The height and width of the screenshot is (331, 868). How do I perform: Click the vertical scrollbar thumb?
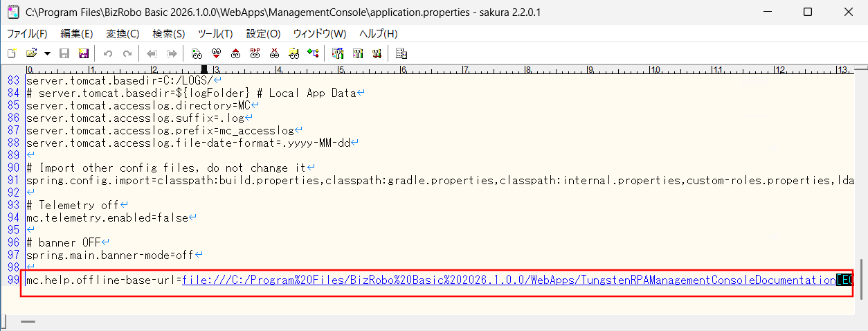click(862, 279)
